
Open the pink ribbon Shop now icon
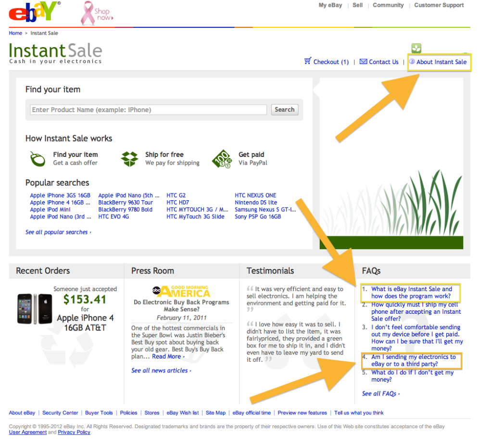click(96, 13)
